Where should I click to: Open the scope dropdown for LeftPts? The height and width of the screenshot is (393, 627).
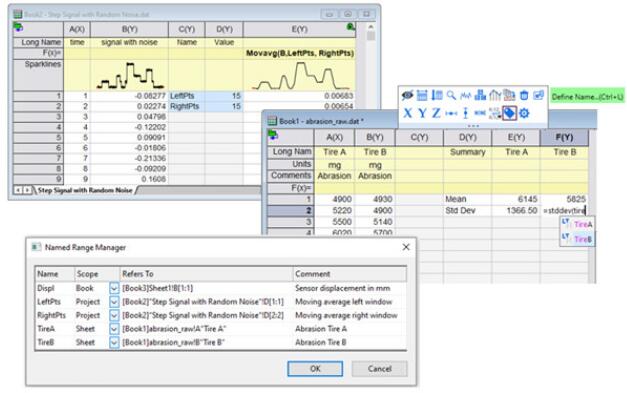click(x=114, y=302)
